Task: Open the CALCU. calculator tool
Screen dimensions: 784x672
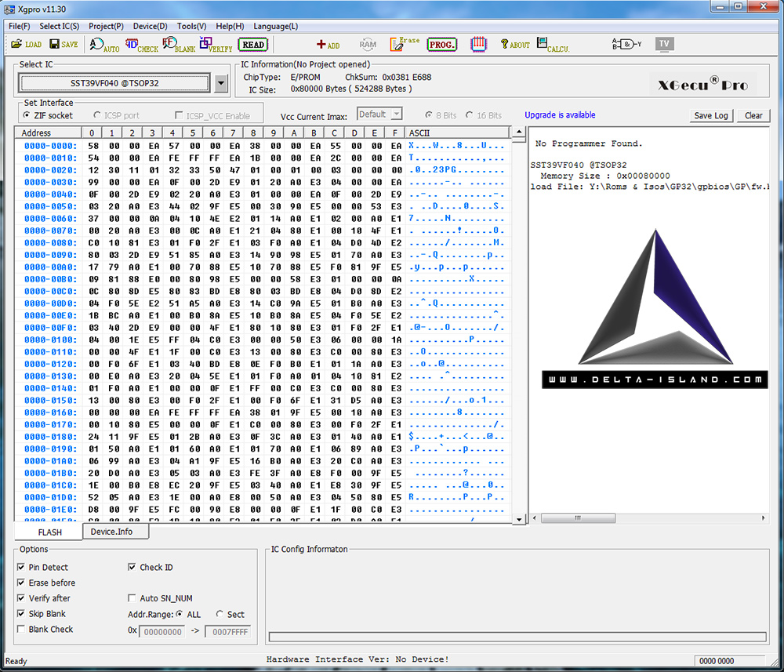Action: [x=553, y=45]
